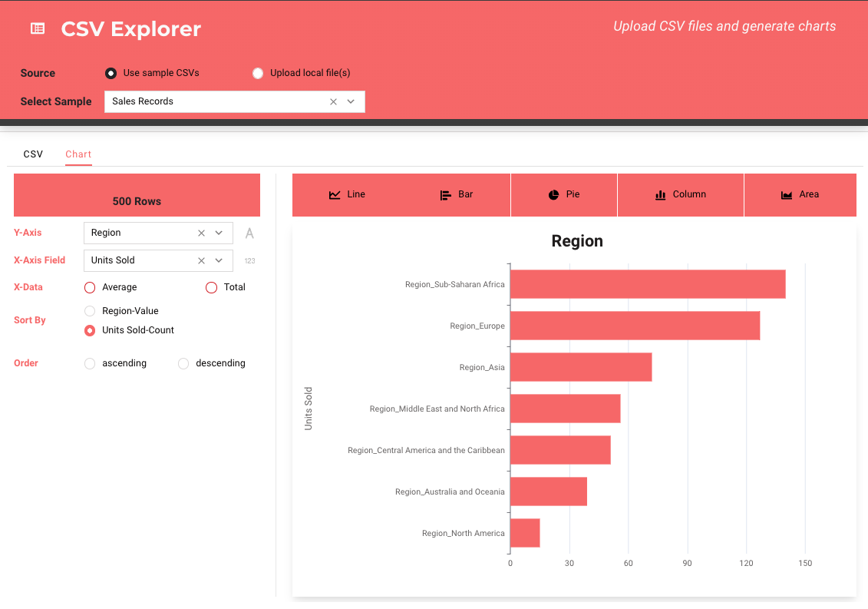Select the Area chart icon
Viewport: 868px width, 609px height.
tap(787, 195)
